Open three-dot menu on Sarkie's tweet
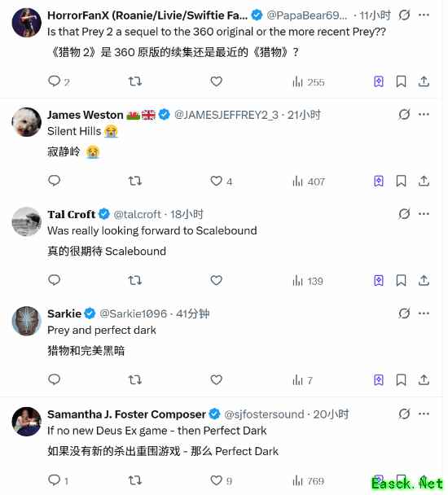 click(424, 313)
